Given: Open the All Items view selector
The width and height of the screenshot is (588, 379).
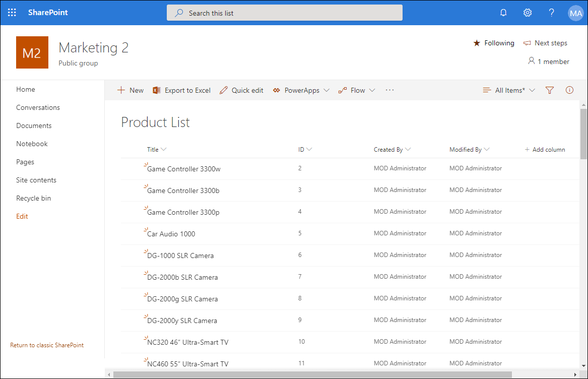Looking at the screenshot, I should click(509, 90).
